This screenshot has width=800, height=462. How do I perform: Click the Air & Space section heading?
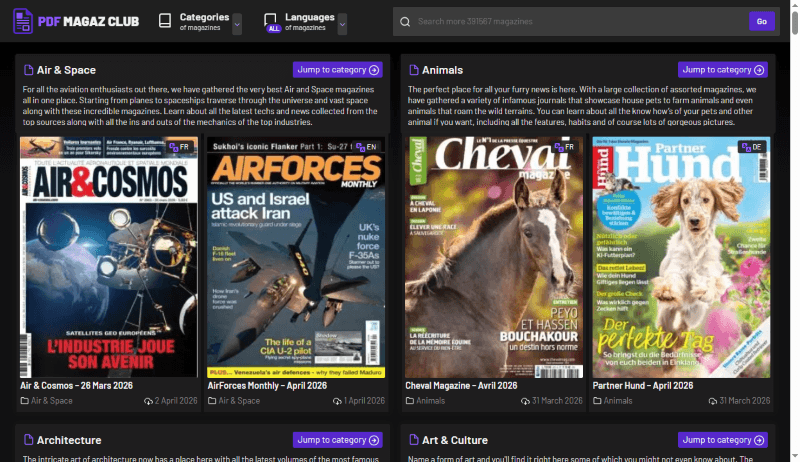pos(66,70)
